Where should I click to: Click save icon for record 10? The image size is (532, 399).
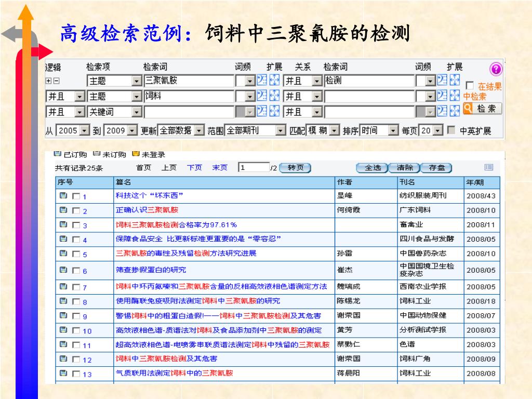click(63, 330)
